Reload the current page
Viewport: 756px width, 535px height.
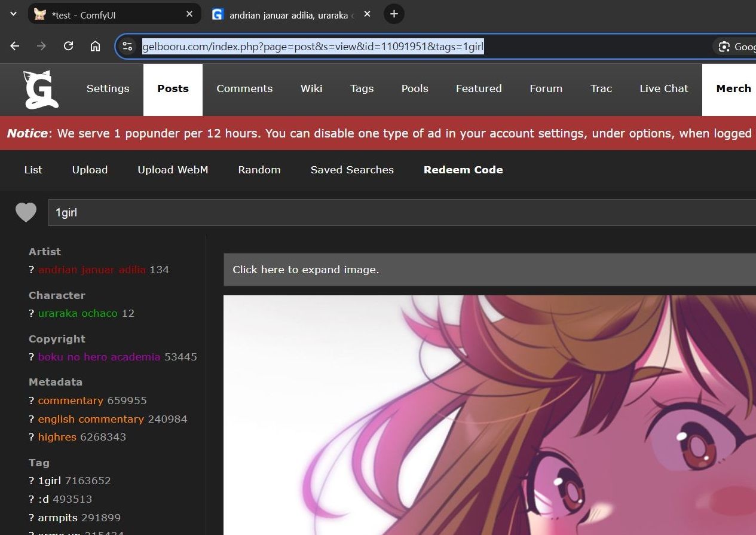[x=68, y=46]
